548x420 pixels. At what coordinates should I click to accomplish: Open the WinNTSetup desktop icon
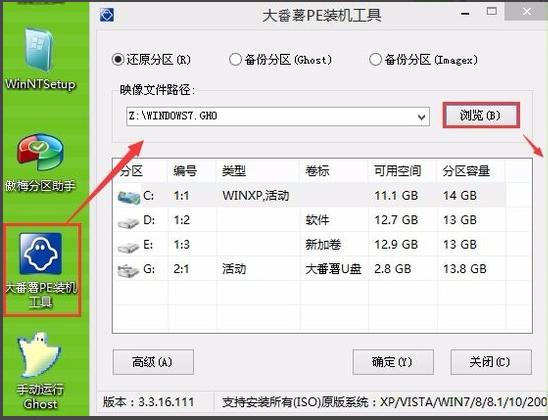(x=39, y=59)
